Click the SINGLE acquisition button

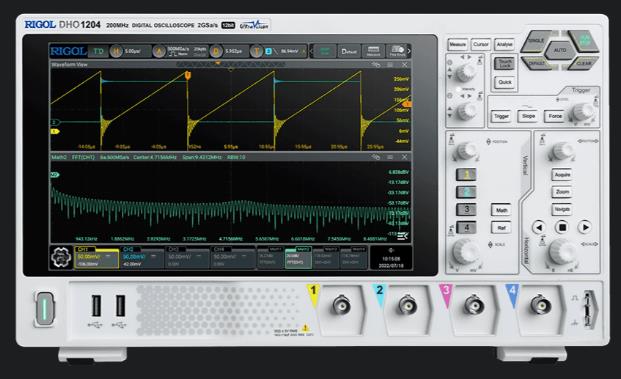click(x=536, y=41)
